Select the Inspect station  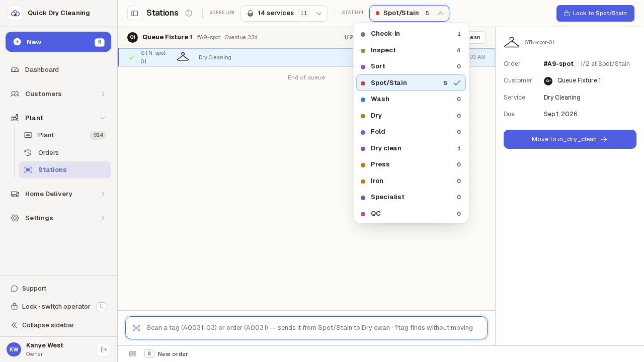[411, 50]
